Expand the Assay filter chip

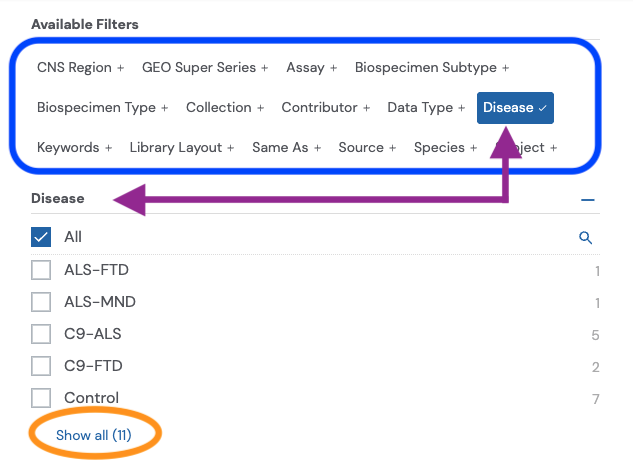click(x=311, y=68)
